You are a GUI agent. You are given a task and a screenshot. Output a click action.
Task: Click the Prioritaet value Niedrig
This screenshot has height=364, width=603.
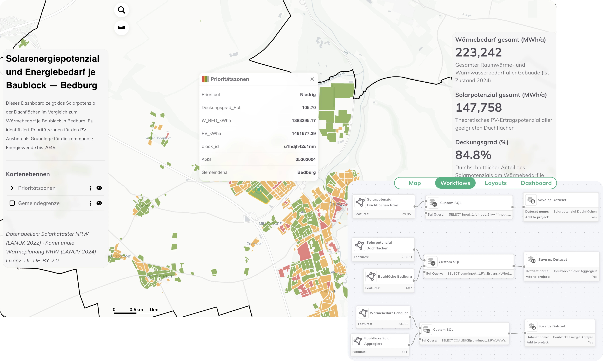(x=308, y=95)
